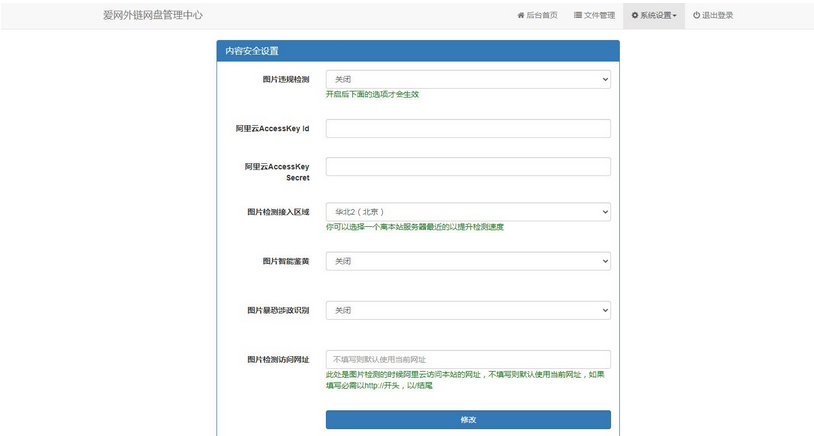The height and width of the screenshot is (436, 814).
Task: Focus the 阿里云AccessKey Id input field
Action: 468,129
